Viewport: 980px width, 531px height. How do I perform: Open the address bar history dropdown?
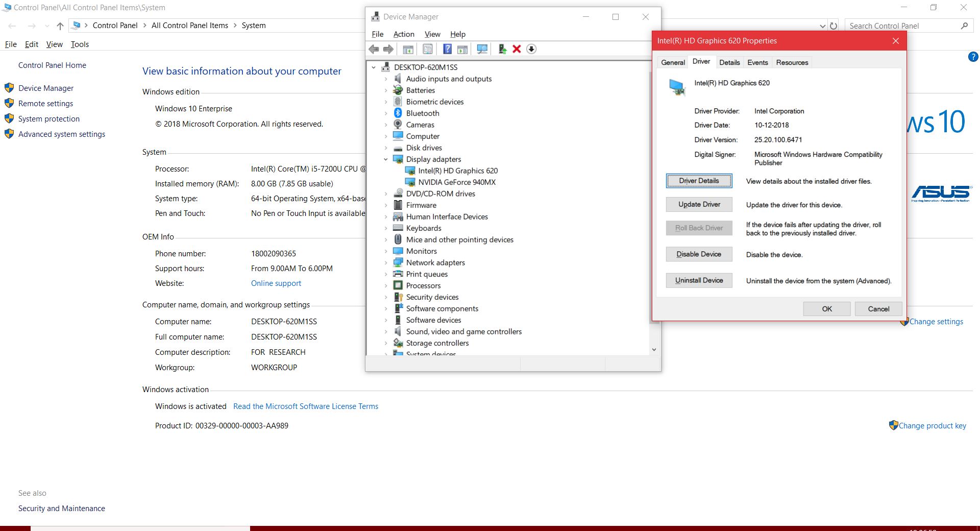[822, 26]
